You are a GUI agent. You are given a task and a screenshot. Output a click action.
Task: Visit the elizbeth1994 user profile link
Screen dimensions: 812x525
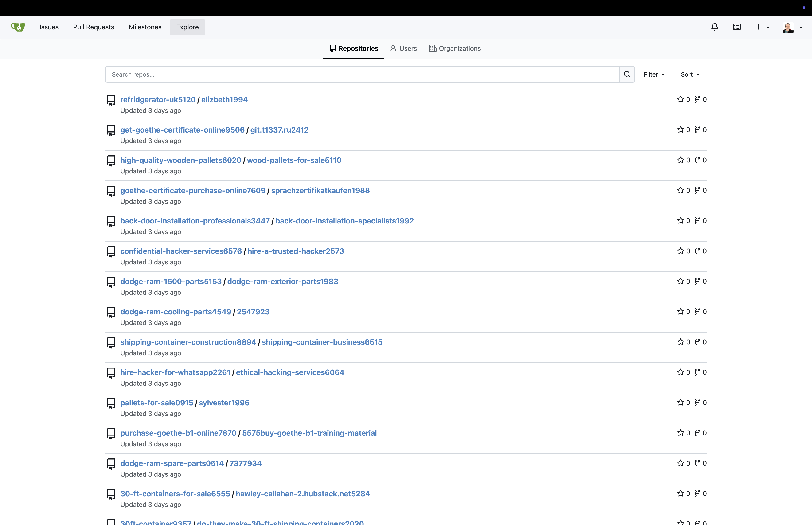coord(224,99)
